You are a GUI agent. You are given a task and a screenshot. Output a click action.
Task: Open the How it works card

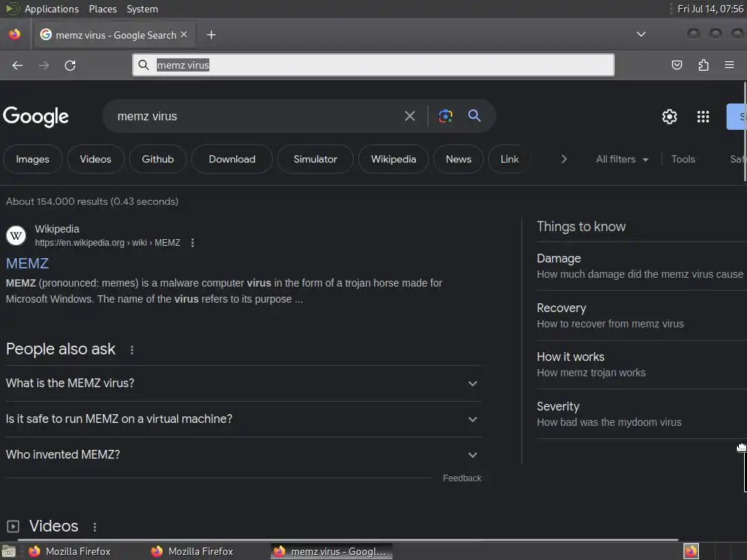(642, 365)
